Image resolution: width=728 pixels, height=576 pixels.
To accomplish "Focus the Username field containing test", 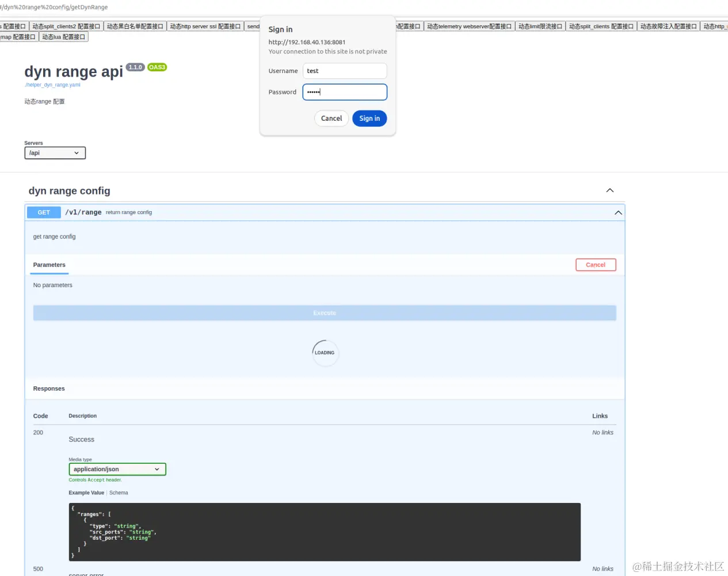I will [x=345, y=71].
